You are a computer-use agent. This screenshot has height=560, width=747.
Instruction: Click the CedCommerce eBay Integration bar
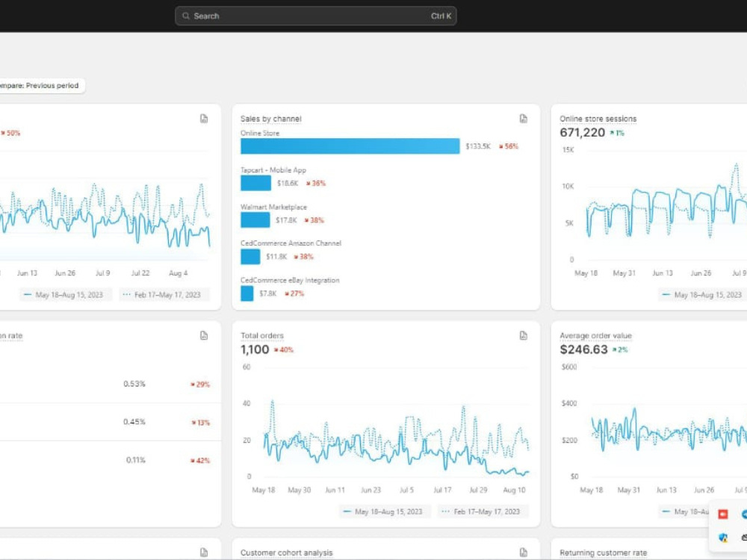247,293
